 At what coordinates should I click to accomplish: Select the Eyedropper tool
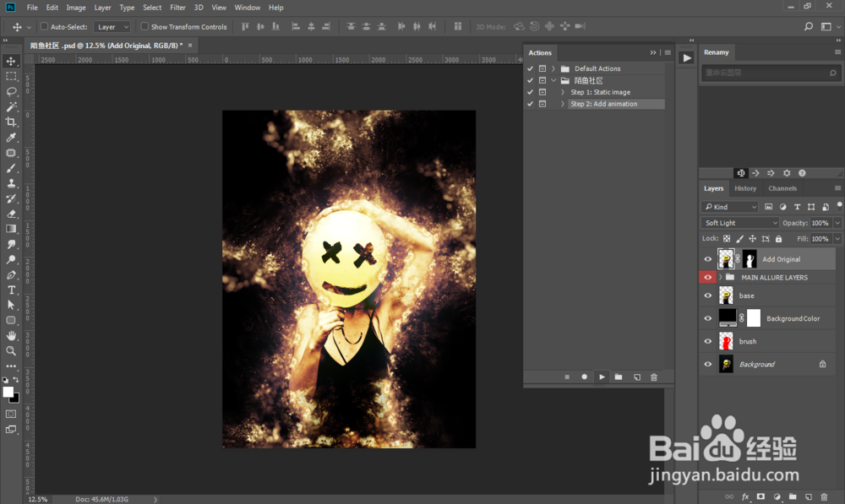point(11,138)
